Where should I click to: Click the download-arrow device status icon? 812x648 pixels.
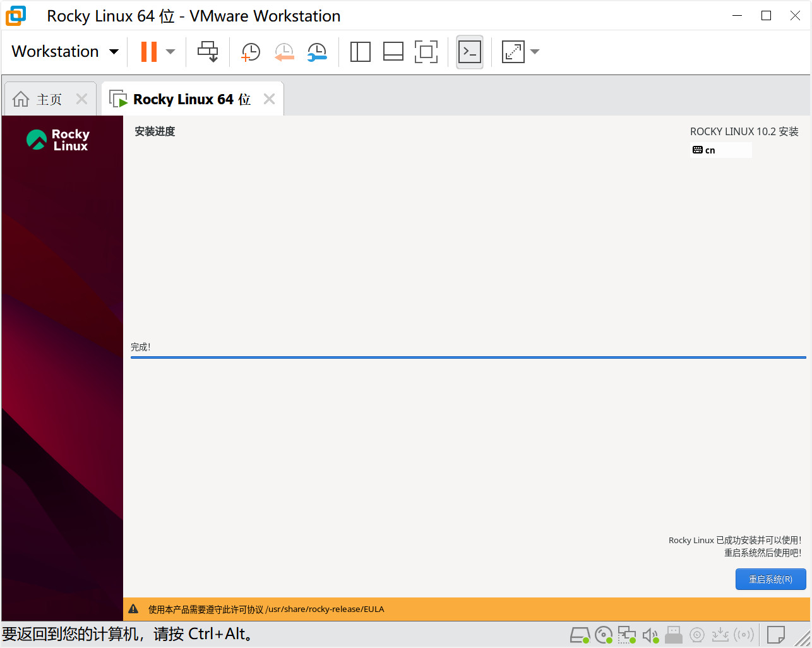pos(720,635)
